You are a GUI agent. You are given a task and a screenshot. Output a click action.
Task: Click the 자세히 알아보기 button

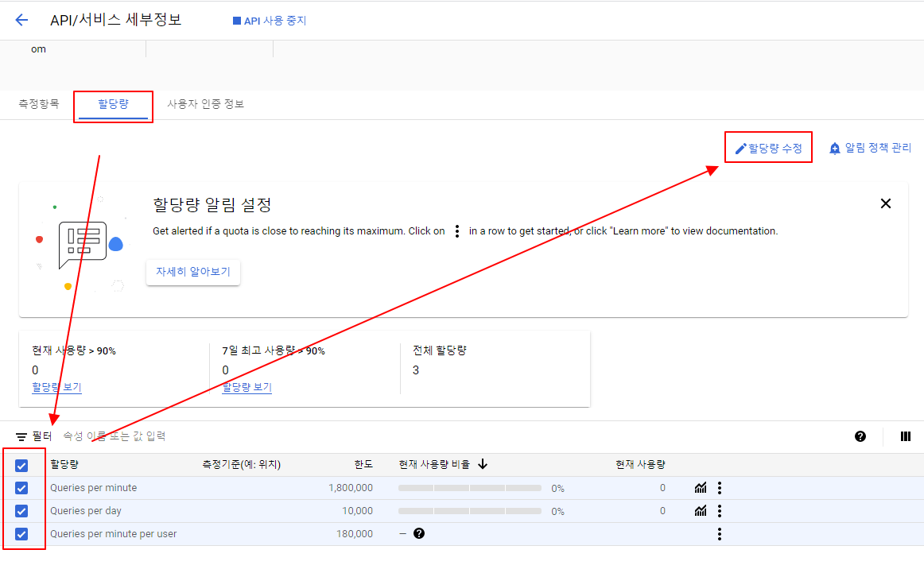coord(192,272)
